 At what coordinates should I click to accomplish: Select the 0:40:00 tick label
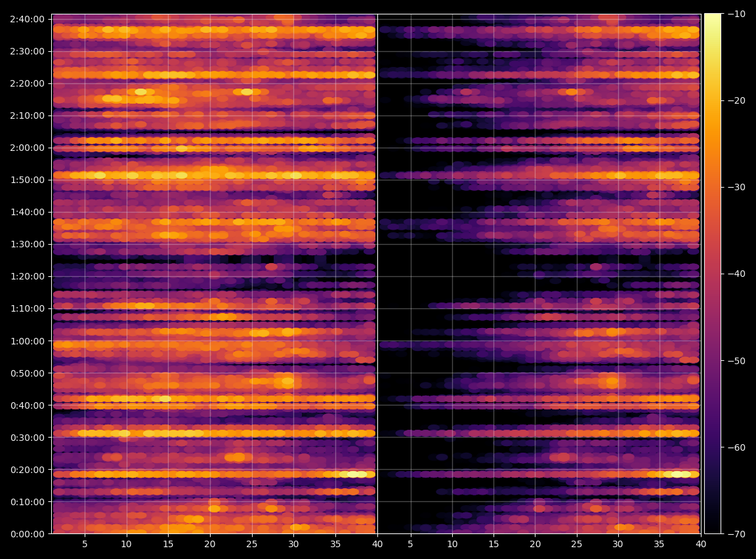(x=28, y=405)
